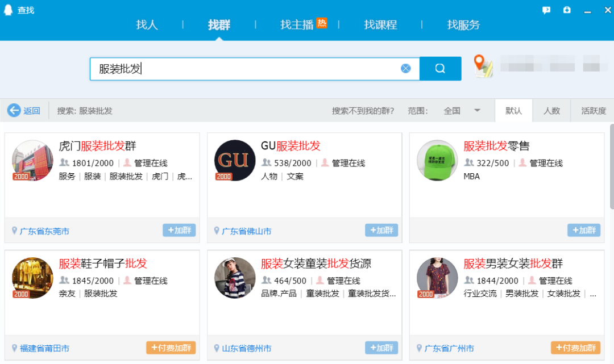The width and height of the screenshot is (614, 364).
Task: Click 付费加群 for 服装鞋子帽子批发
Action: point(171,348)
